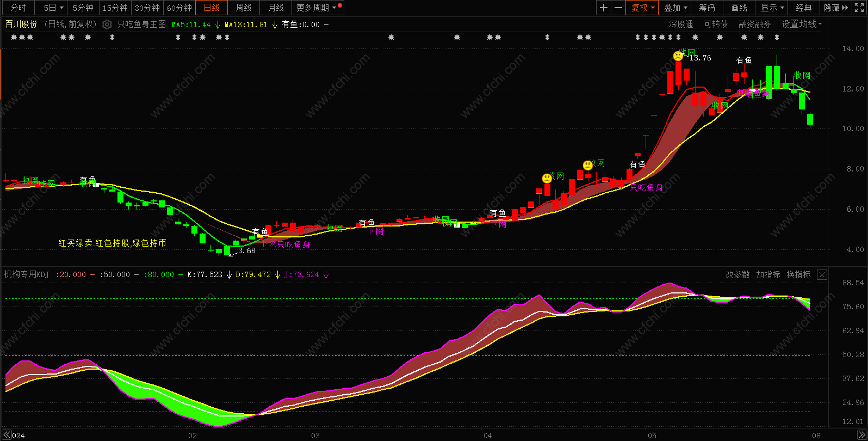The width and height of the screenshot is (868, 441).
Task: Open the main chart indicator settings gear
Action: click(x=107, y=24)
